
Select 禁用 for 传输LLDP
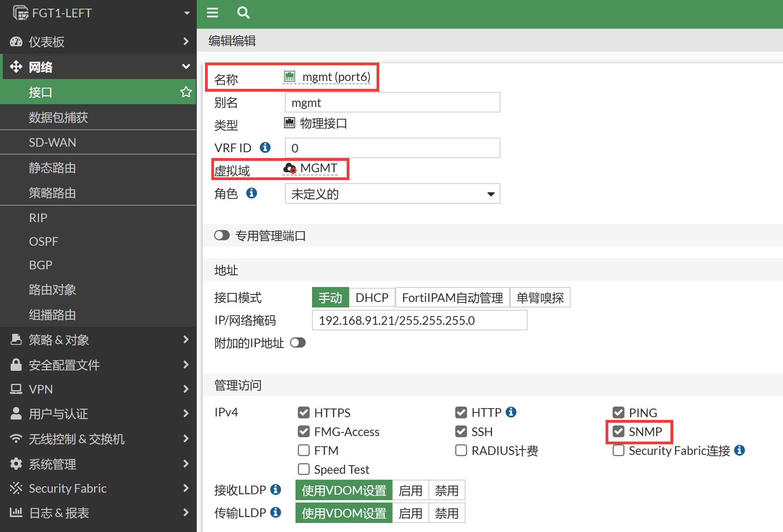point(447,513)
